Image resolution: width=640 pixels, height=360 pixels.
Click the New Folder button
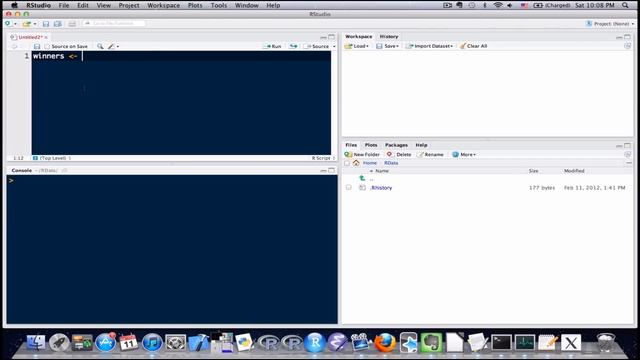click(x=362, y=154)
